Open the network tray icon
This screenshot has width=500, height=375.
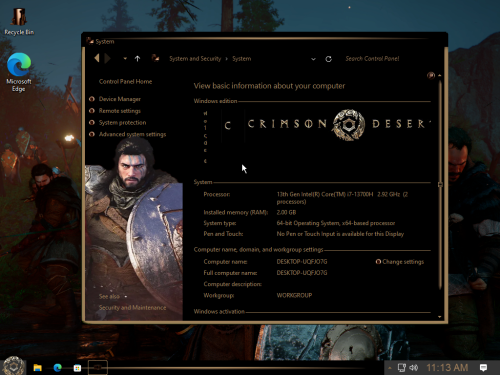[402, 368]
